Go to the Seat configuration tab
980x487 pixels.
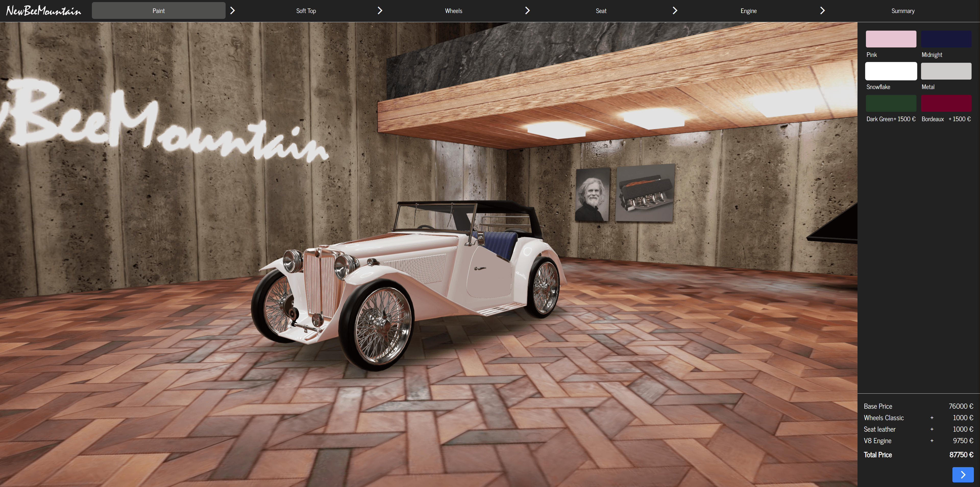click(601, 11)
